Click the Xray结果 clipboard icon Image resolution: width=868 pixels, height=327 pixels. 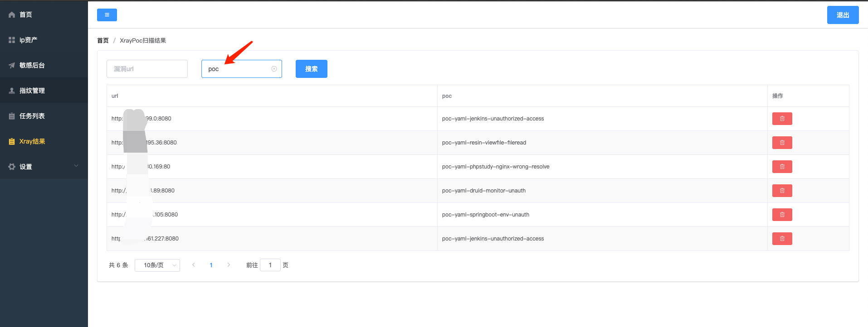tap(12, 141)
